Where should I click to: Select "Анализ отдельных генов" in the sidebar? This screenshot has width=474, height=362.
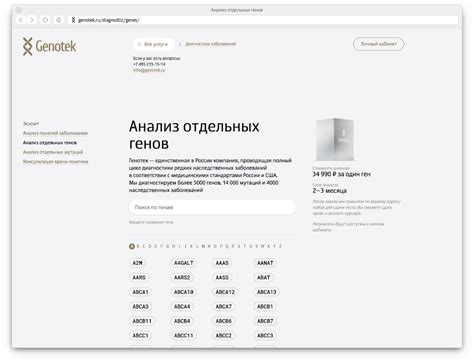(50, 143)
